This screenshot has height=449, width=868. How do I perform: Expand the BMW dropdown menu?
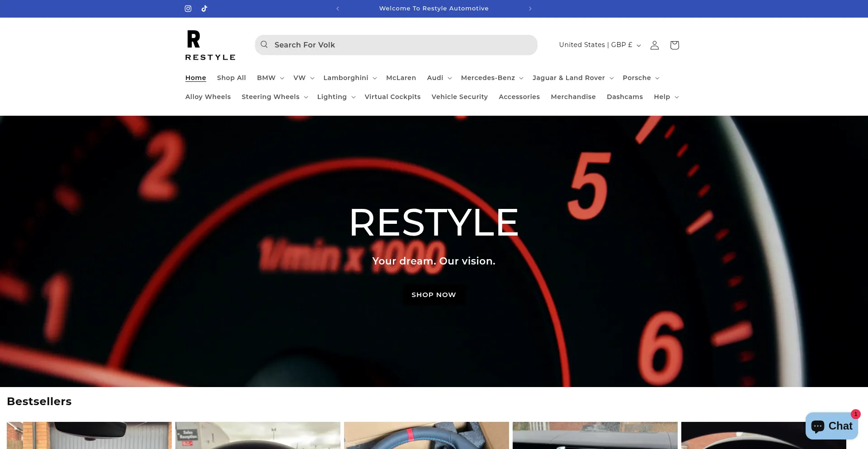coord(270,78)
